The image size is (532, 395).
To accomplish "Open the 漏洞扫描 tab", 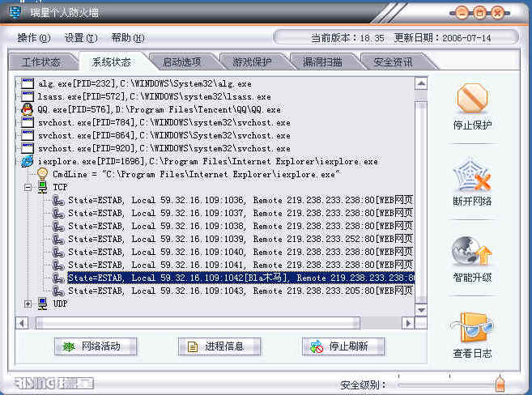I will coord(322,62).
